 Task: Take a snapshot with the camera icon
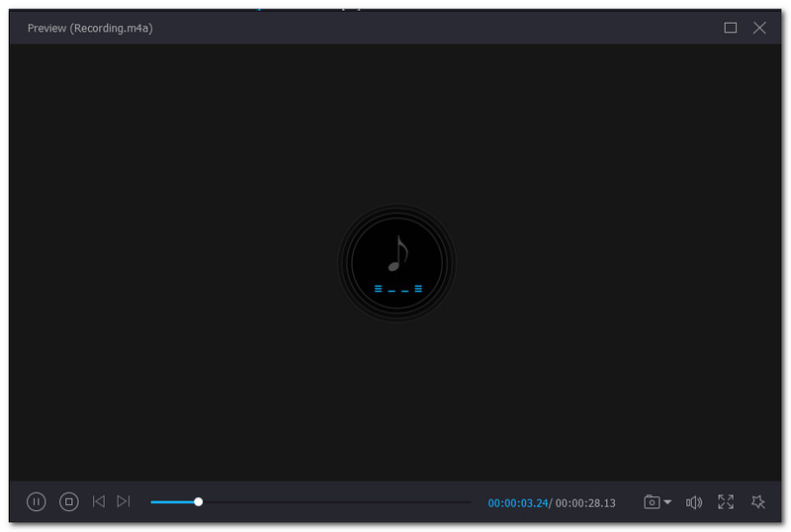coord(652,501)
